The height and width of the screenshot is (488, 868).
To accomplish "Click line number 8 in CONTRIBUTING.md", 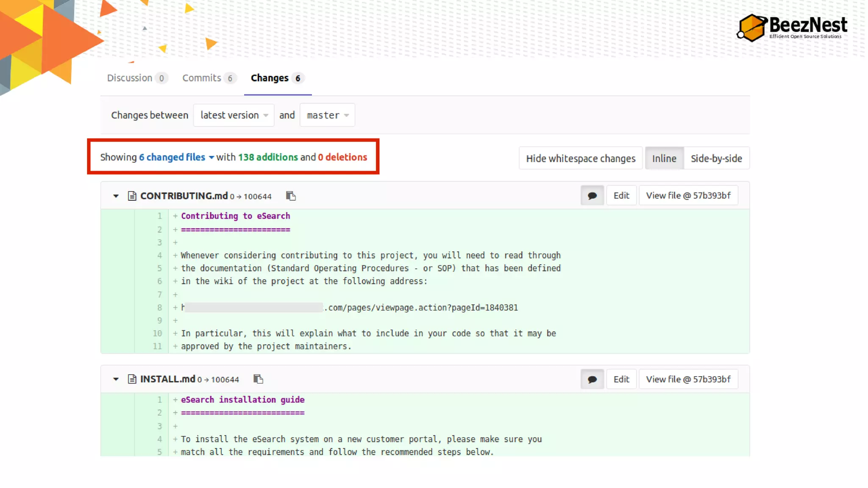I will pos(159,308).
